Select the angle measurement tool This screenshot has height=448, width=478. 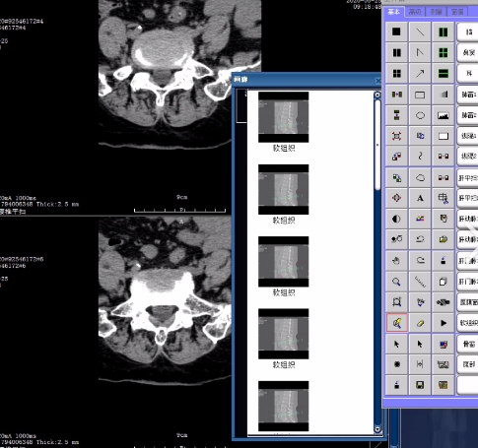coord(420,52)
